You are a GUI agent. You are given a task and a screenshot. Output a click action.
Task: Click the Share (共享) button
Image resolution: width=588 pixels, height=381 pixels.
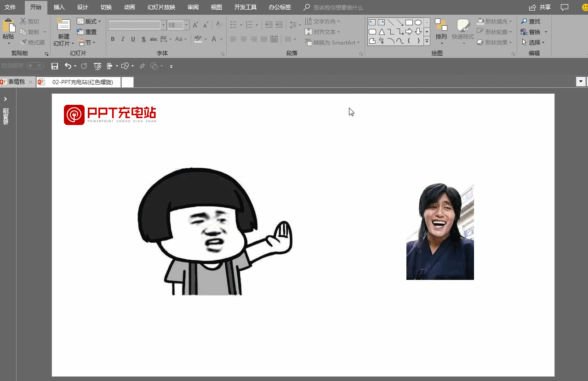pos(540,7)
